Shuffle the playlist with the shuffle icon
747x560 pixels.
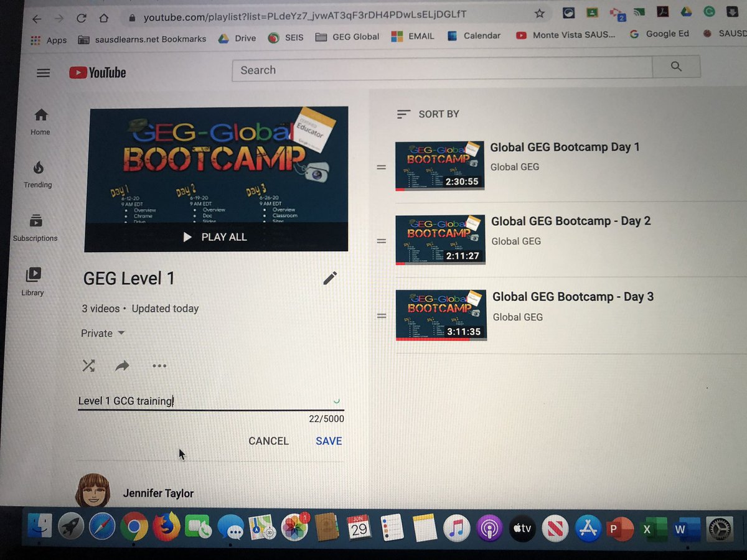pos(89,366)
